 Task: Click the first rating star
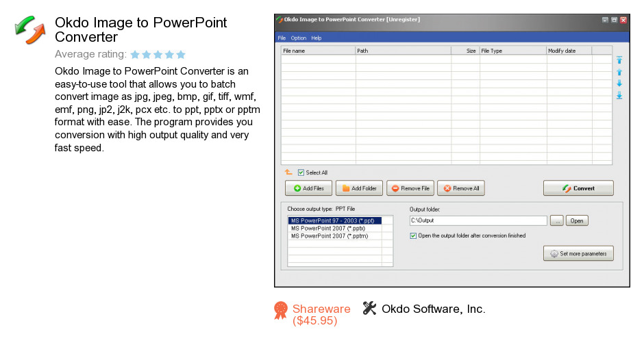click(x=135, y=54)
